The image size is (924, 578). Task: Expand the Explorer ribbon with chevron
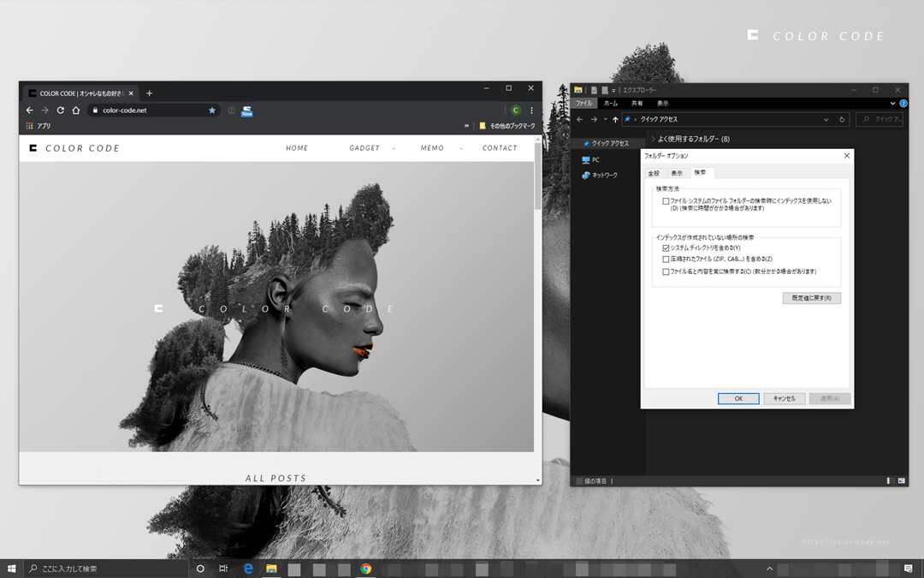(x=892, y=104)
